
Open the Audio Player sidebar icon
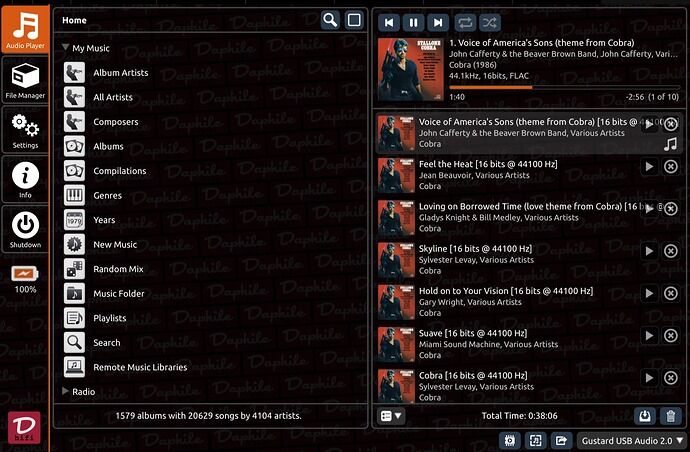coord(25,27)
